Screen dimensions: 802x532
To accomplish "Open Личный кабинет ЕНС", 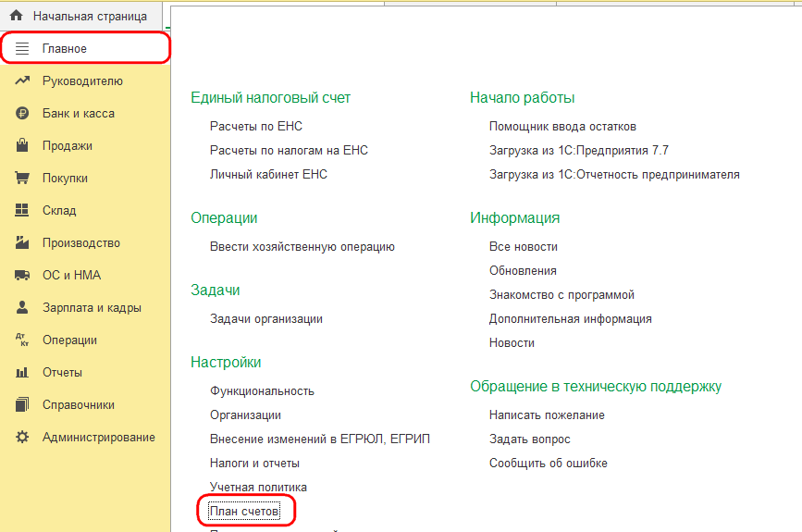I will tap(268, 175).
